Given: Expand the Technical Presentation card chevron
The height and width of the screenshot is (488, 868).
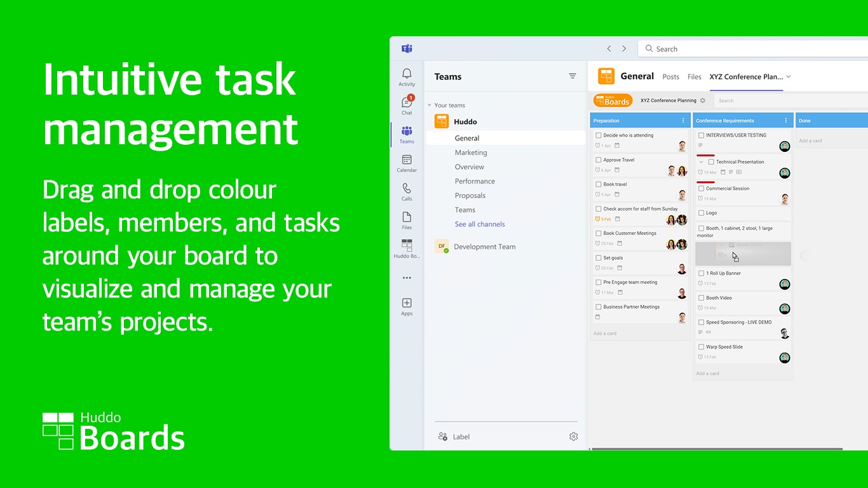Looking at the screenshot, I should 702,162.
